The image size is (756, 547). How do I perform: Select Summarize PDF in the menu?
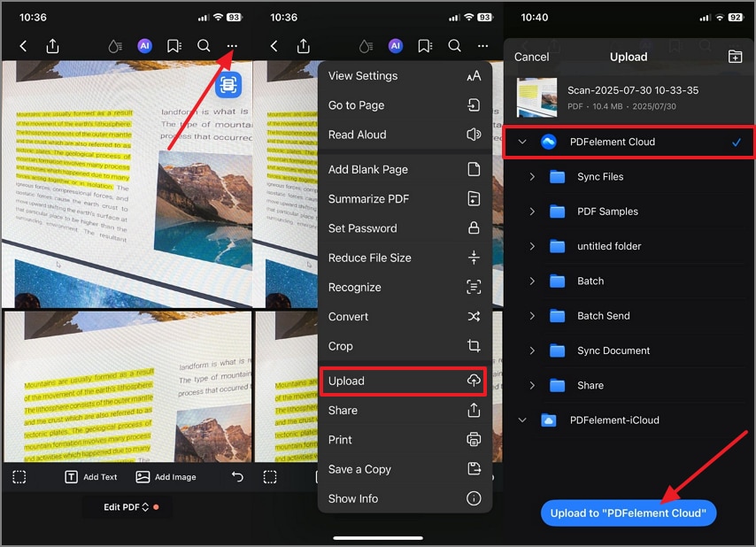[405, 198]
